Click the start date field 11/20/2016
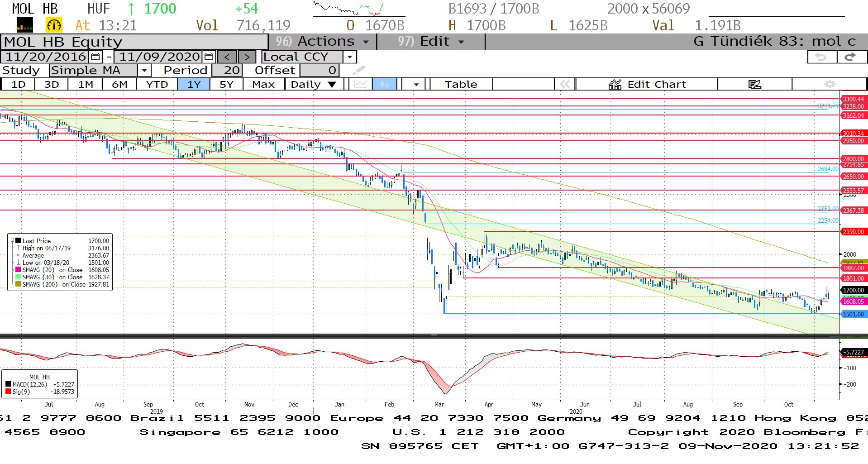This screenshot has height=464, width=868. (x=45, y=57)
